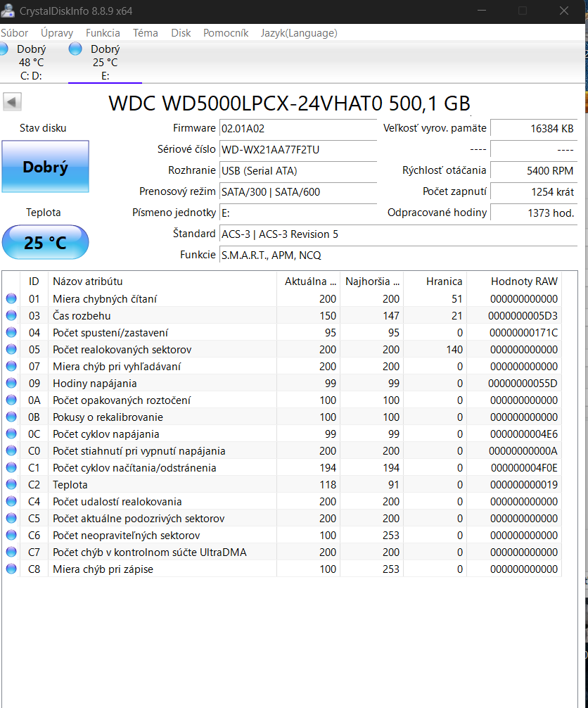Open the Pomocník menu
This screenshot has height=708, width=588.
[x=226, y=33]
